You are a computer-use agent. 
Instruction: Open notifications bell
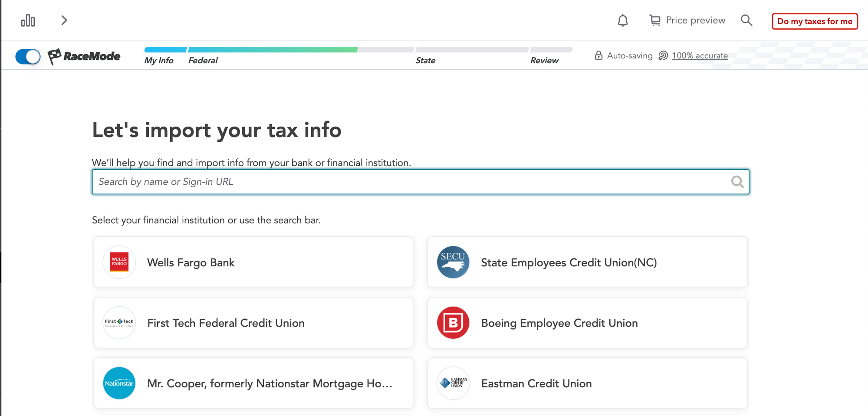(x=623, y=20)
